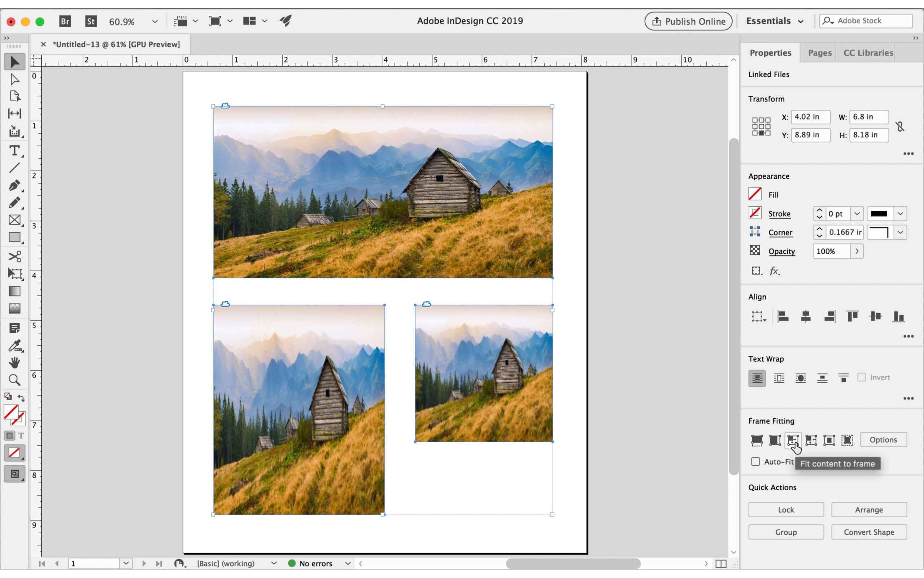Click the GPU performance rocket icon
The height and width of the screenshot is (578, 924).
point(286,21)
